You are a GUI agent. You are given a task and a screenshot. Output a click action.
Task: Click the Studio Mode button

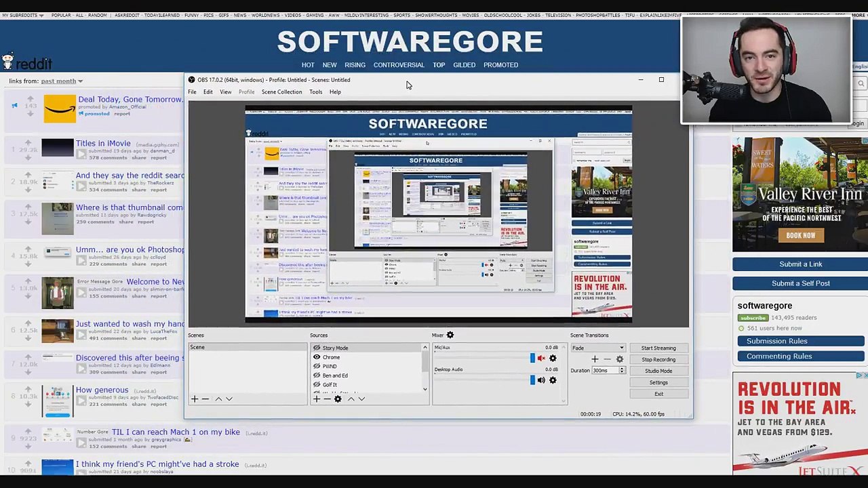pyautogui.click(x=658, y=371)
